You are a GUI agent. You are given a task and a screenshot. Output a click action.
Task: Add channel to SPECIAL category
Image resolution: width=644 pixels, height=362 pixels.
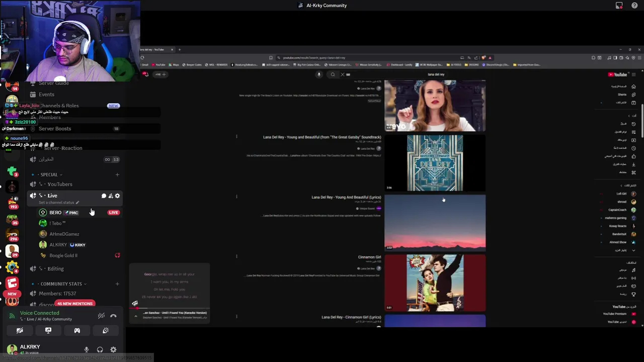click(117, 174)
